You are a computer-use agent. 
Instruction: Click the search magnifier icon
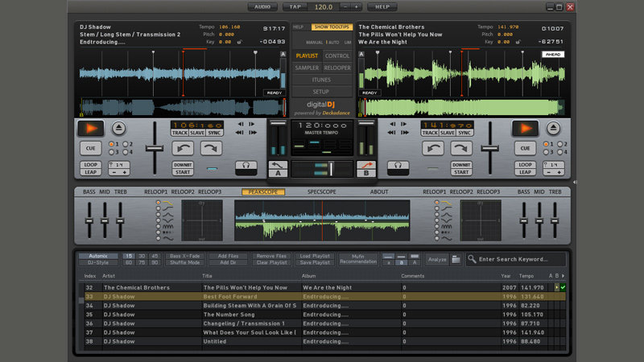click(472, 259)
